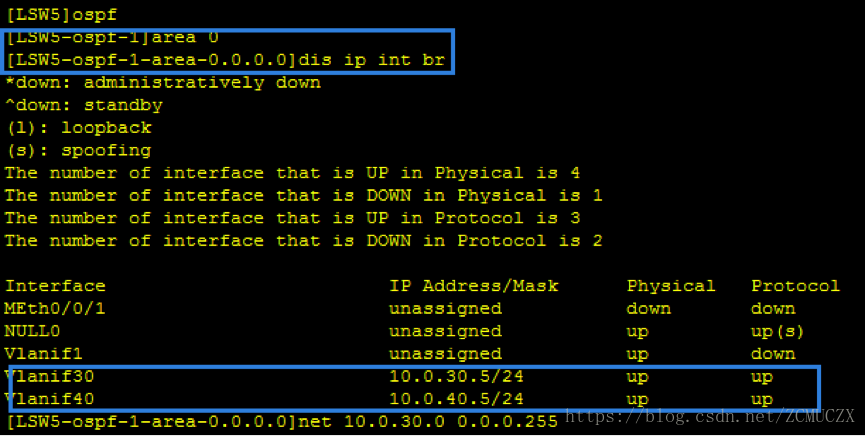Click the up(s) protocol status
Screen dimensions: 866x436
(777, 332)
